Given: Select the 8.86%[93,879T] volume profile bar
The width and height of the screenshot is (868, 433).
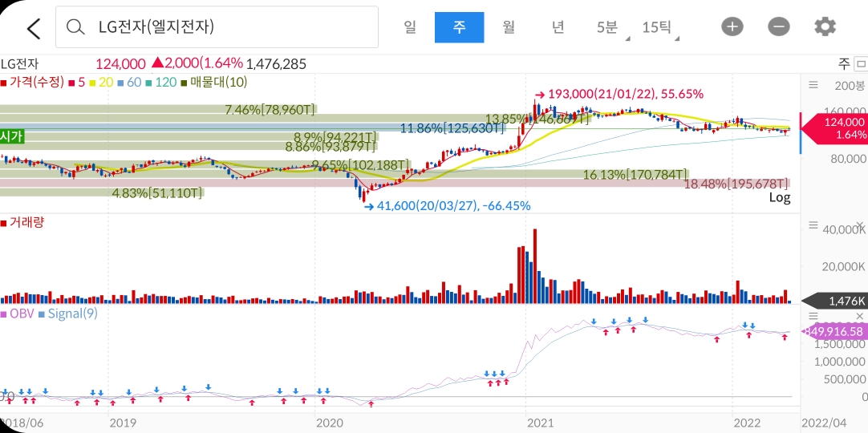Looking at the screenshot, I should 189,147.
